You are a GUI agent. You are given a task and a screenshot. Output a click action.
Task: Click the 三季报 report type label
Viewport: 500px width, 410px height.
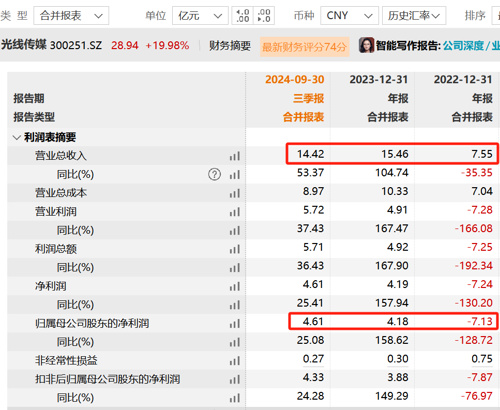click(309, 98)
